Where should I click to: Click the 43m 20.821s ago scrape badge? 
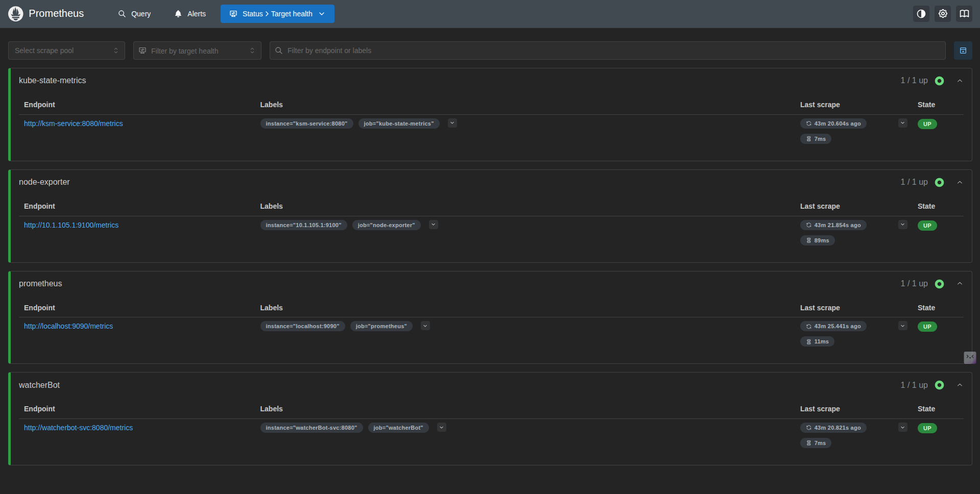click(833, 428)
